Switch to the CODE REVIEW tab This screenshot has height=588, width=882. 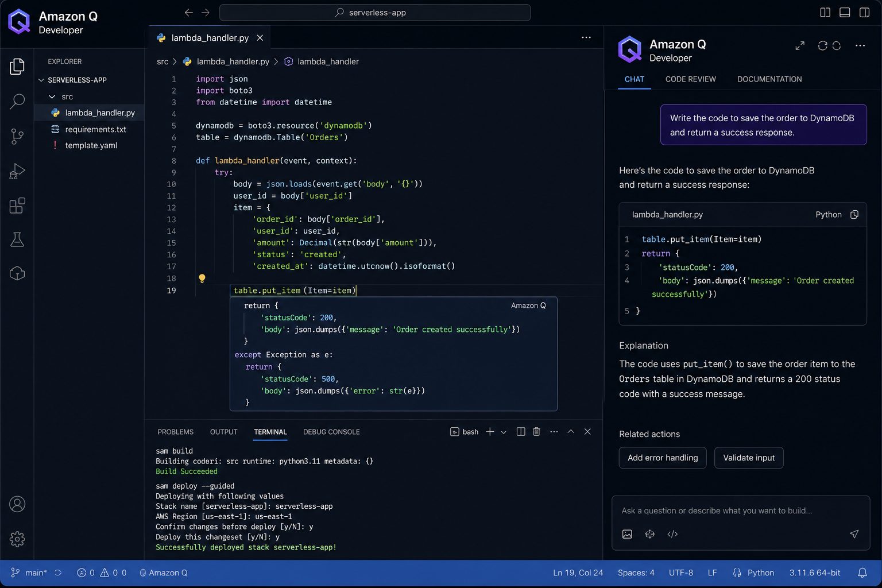(690, 79)
